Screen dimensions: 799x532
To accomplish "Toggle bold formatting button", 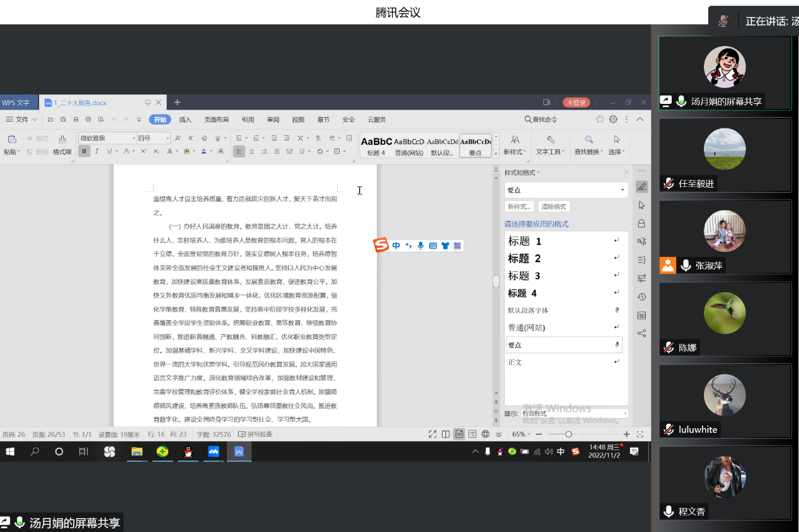I will 84,151.
